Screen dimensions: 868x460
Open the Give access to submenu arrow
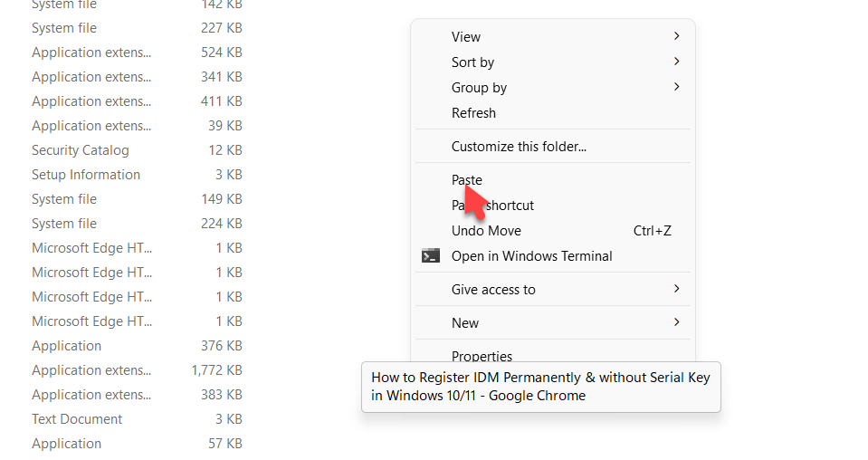[676, 289]
